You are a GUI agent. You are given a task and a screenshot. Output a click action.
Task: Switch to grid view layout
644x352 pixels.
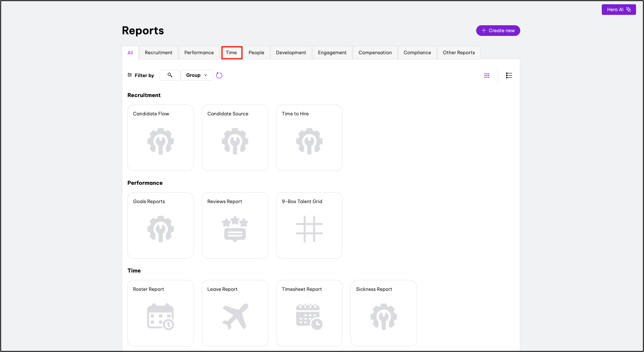[x=487, y=76]
